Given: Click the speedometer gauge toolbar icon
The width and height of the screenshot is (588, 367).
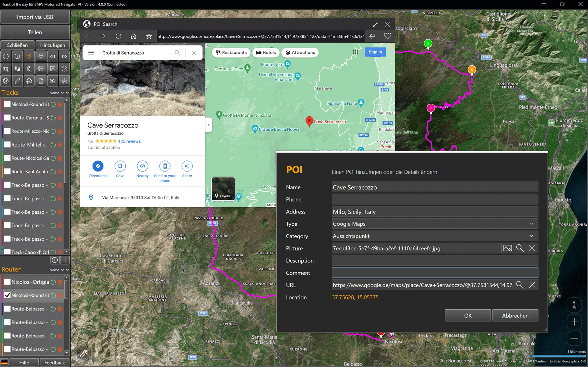Looking at the screenshot, I should [41, 69].
